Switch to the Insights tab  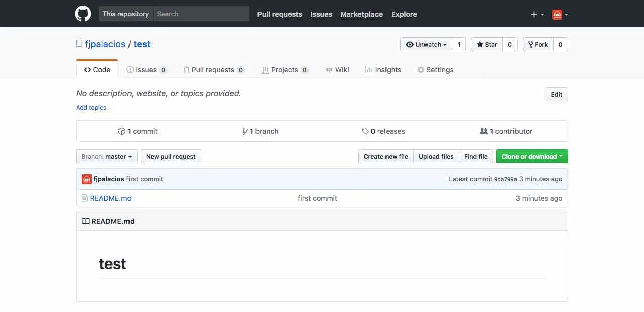click(383, 70)
